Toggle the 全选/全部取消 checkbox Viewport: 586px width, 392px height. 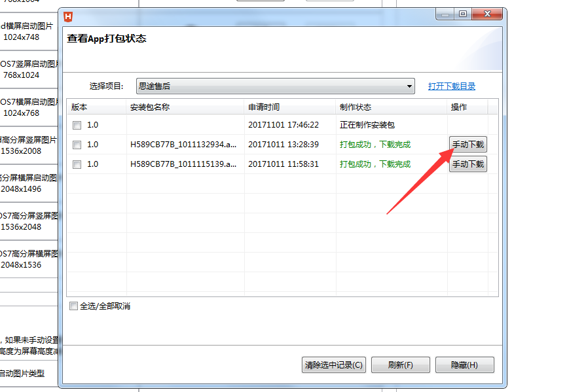click(x=73, y=306)
